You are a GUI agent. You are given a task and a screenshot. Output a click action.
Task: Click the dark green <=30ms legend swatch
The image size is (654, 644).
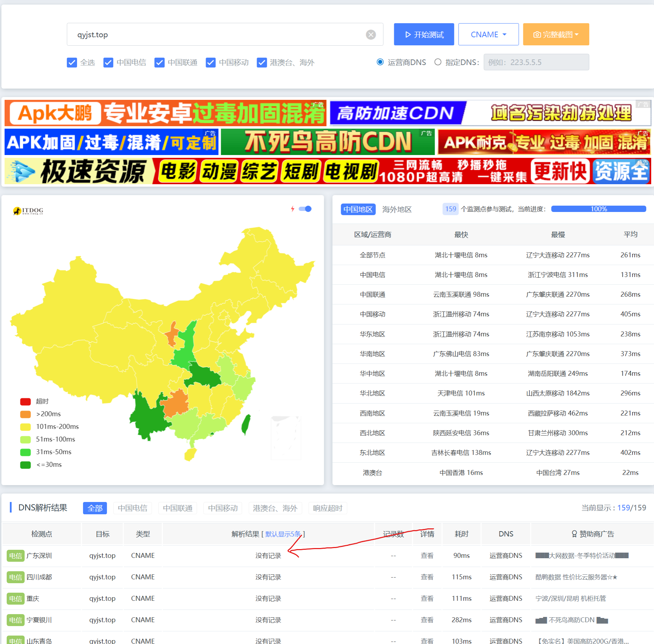[x=25, y=465]
